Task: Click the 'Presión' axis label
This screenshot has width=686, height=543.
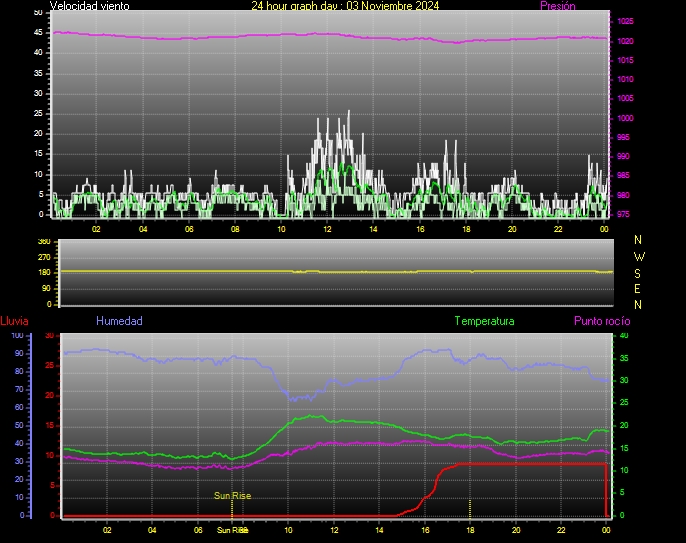Action: pyautogui.click(x=558, y=6)
